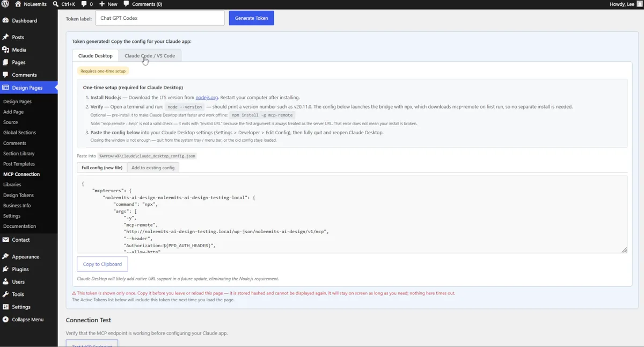
Task: Open Ctrl+K search in admin bar
Action: (65, 4)
